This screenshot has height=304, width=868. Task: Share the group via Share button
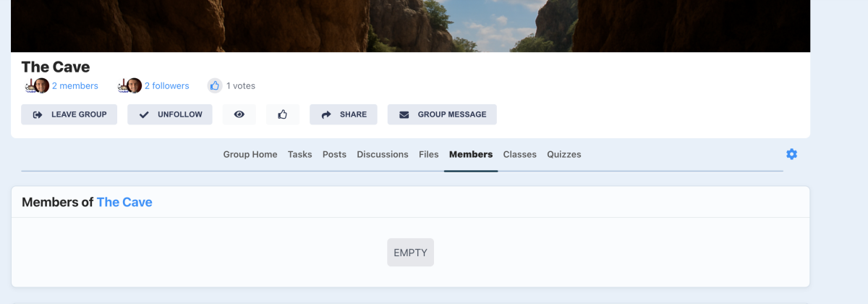tap(343, 114)
